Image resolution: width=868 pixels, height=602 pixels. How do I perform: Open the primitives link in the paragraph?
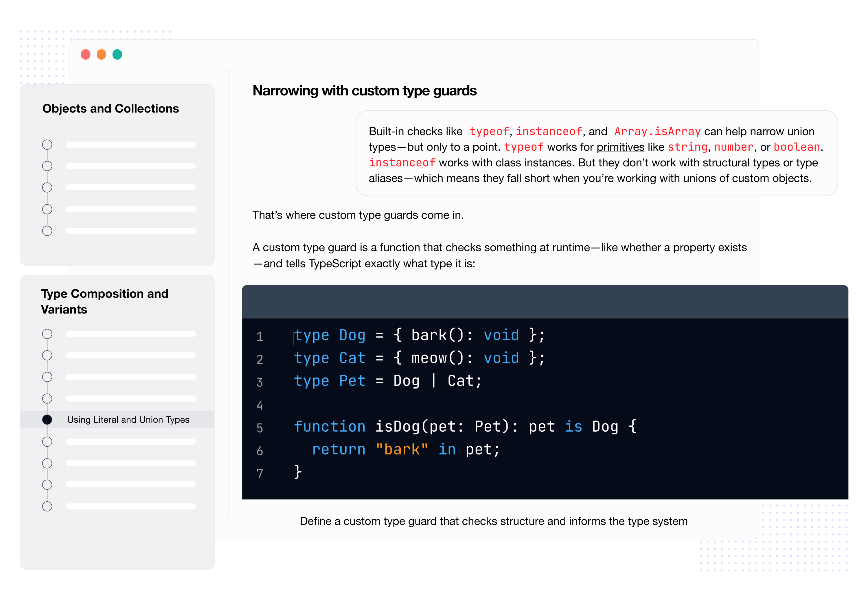point(620,147)
